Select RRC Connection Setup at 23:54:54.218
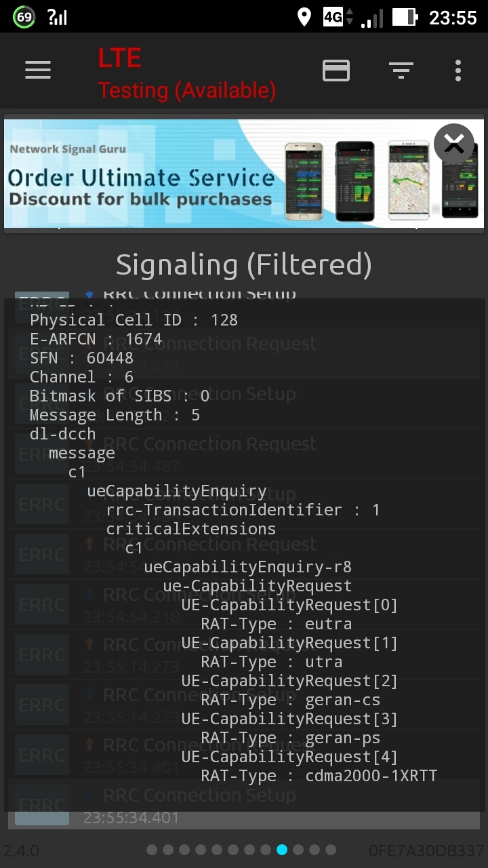The image size is (488, 868). [244, 604]
